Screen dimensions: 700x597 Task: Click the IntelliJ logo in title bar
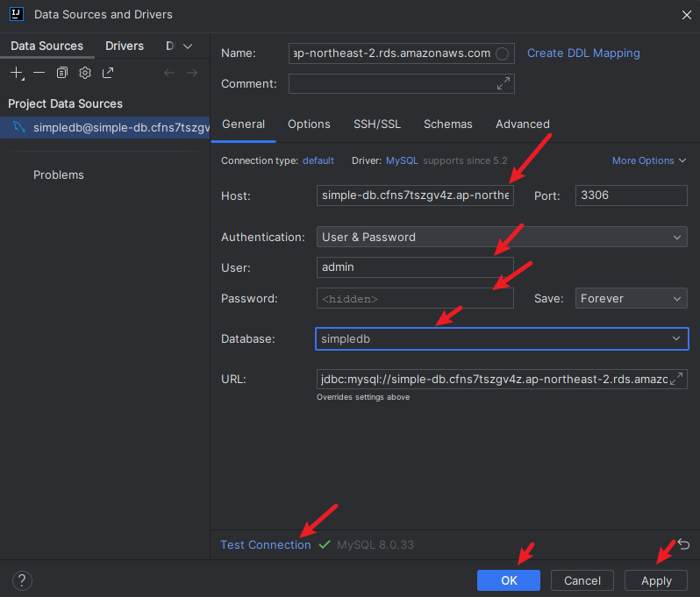click(x=17, y=14)
